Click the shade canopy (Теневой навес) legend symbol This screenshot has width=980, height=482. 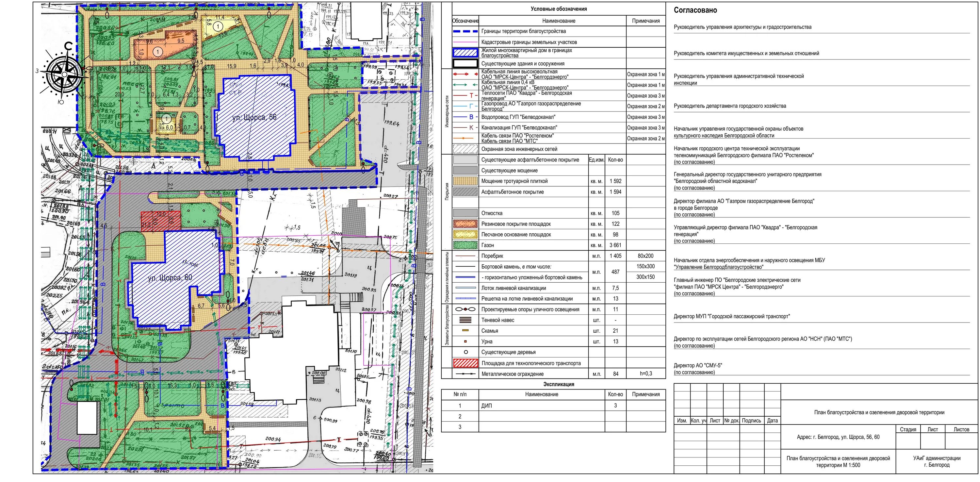[465, 320]
